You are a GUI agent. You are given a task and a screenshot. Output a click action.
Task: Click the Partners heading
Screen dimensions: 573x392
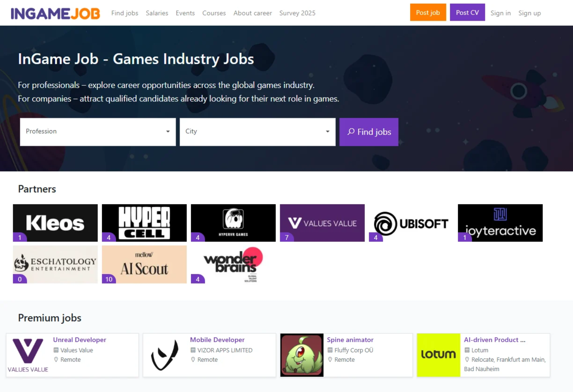click(37, 189)
